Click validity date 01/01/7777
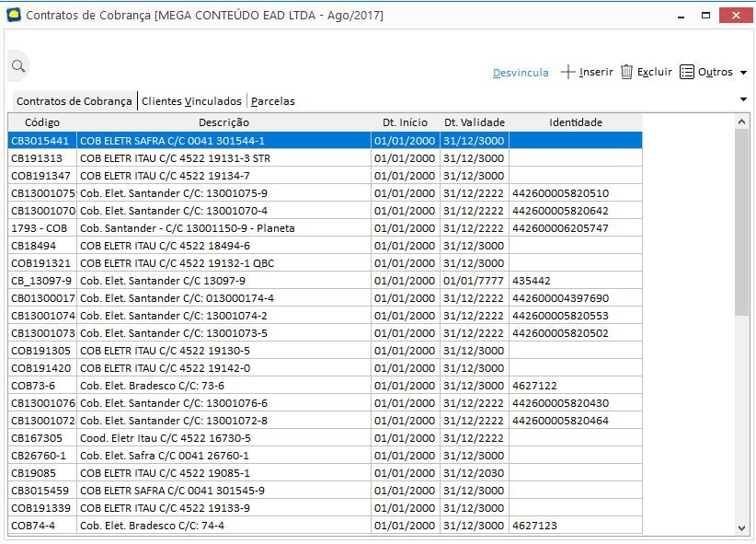This screenshot has width=756, height=544. click(474, 281)
